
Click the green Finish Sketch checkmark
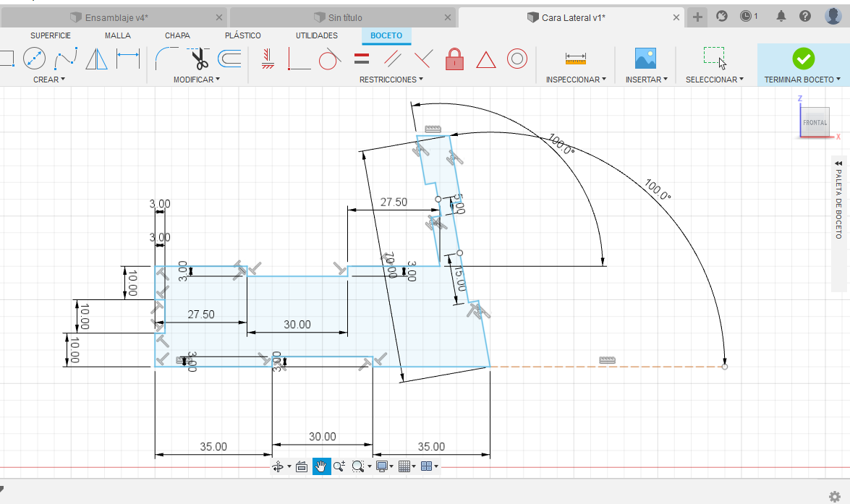tap(804, 59)
